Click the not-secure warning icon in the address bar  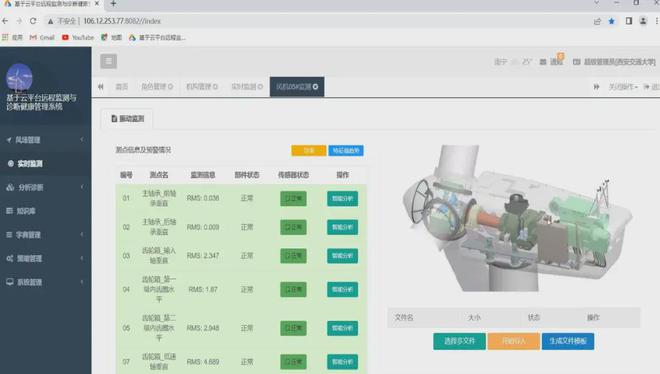point(51,21)
